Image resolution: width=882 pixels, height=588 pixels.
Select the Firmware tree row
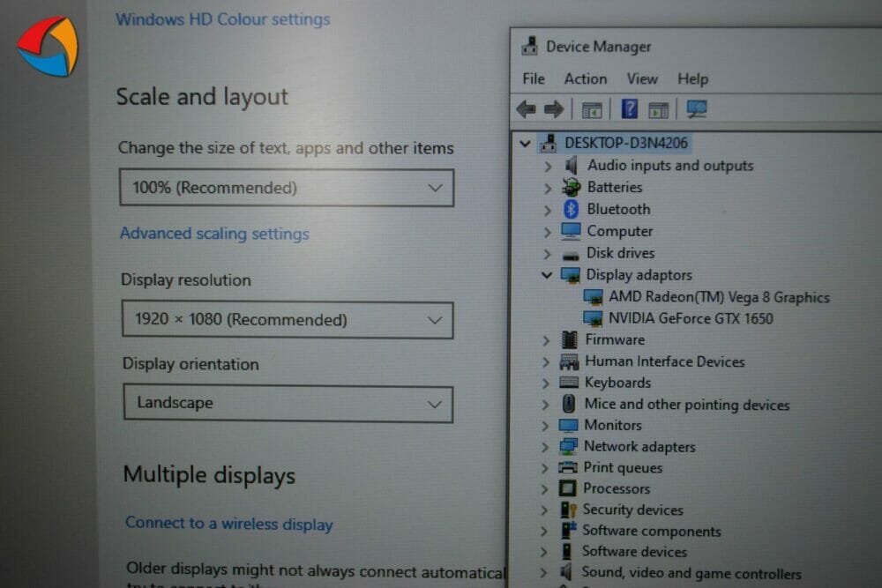(x=615, y=339)
